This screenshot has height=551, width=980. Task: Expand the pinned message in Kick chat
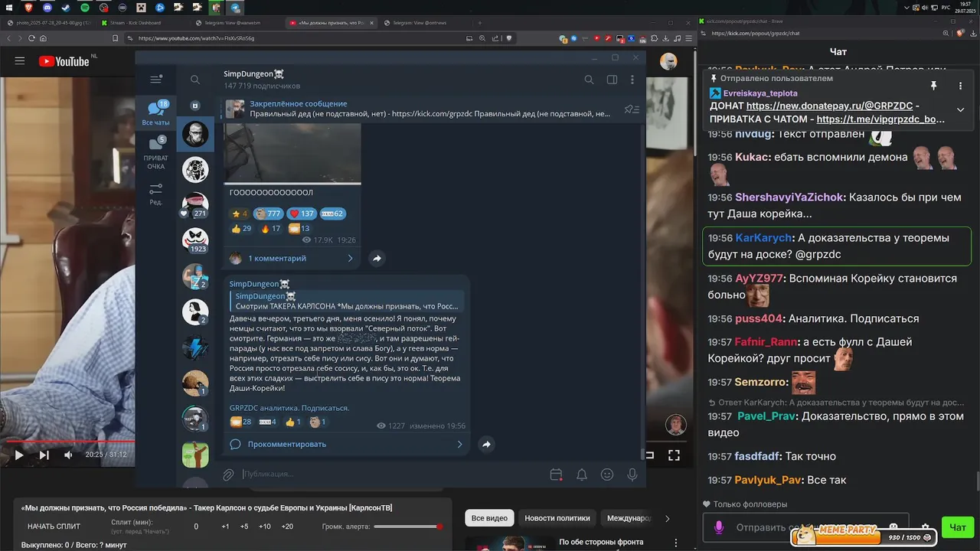(960, 109)
